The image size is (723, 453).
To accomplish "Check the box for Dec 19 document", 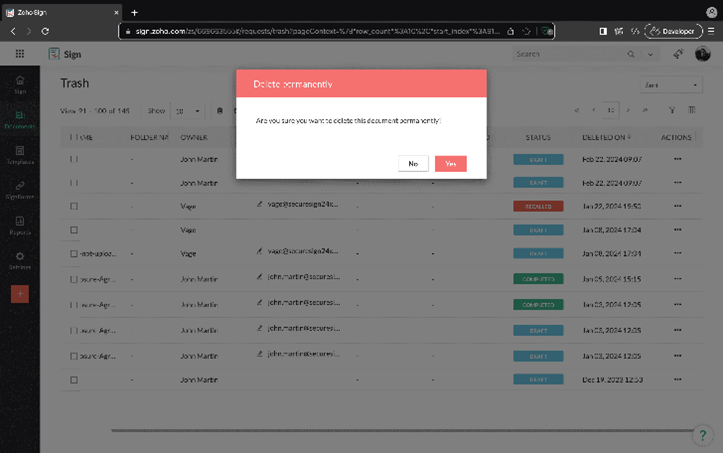I will point(74,380).
